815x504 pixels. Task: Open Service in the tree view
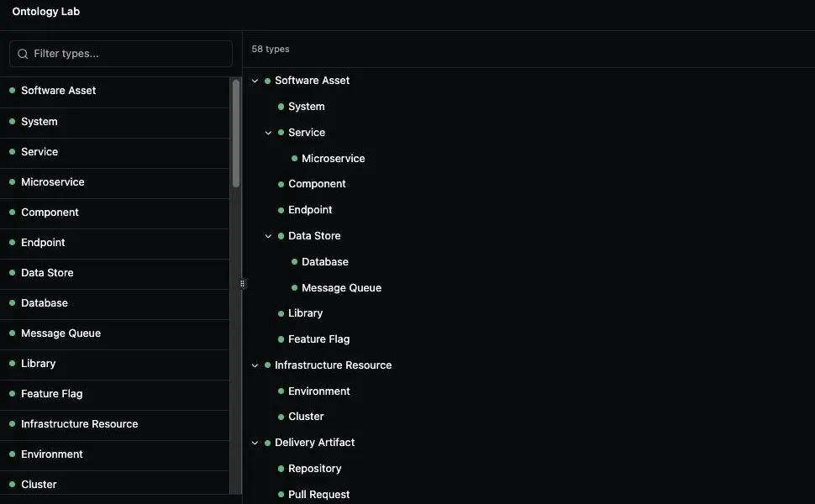pyautogui.click(x=307, y=133)
